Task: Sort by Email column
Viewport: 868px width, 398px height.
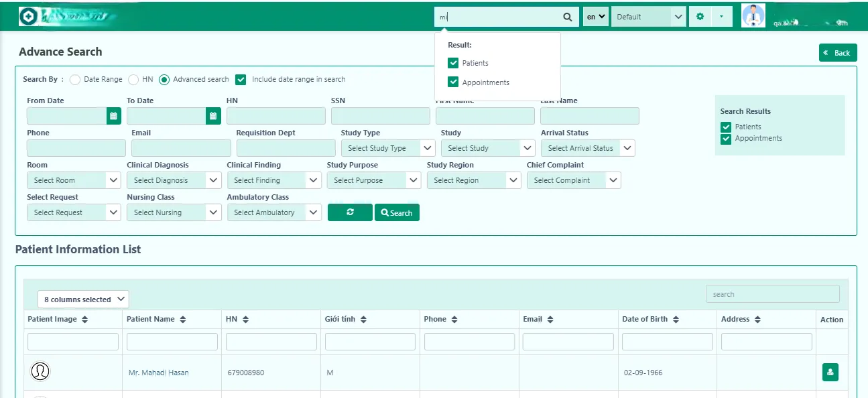Action: tap(550, 320)
